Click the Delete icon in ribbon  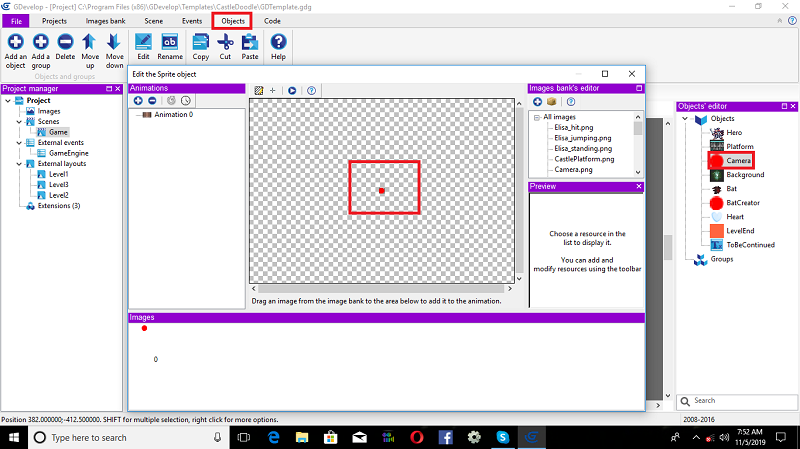pos(65,42)
